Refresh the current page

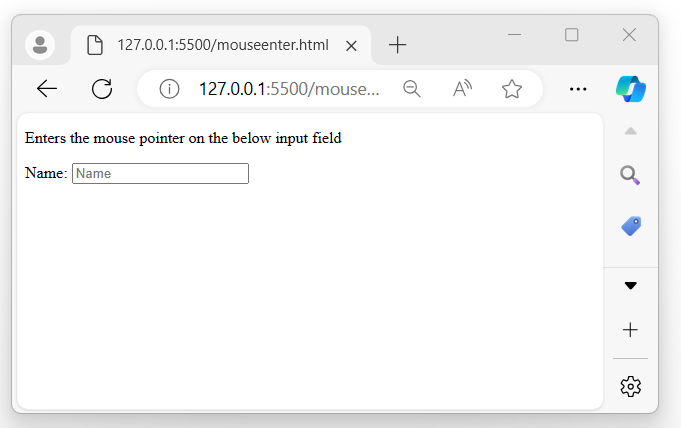pyautogui.click(x=101, y=89)
